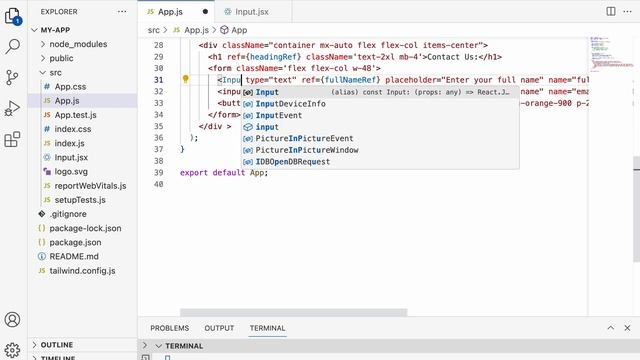This screenshot has height=360, width=640.
Task: Open tailwind.config.js file
Action: coord(82,271)
